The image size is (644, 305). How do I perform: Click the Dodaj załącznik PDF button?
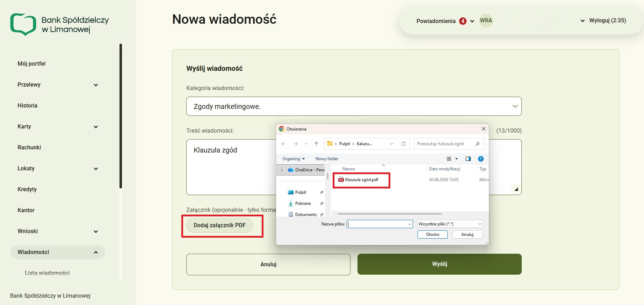(219, 225)
